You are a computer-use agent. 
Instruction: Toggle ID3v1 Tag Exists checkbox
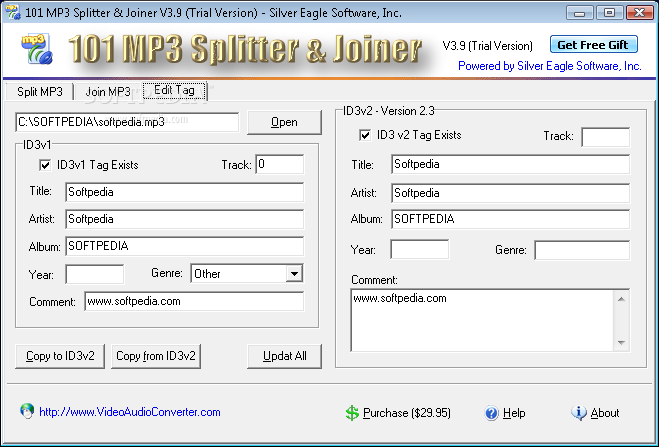pos(45,165)
